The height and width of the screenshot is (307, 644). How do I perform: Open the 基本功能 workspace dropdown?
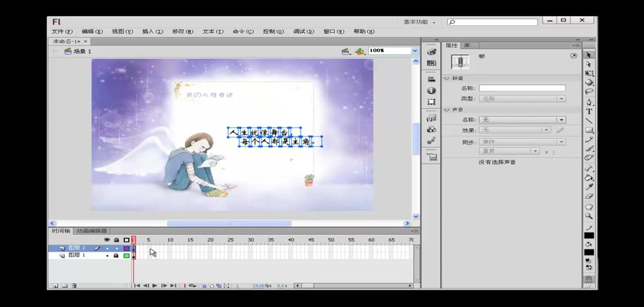[x=419, y=21]
